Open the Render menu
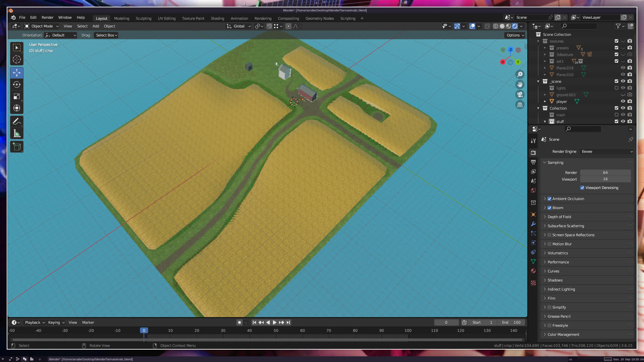Viewport: 644px width, 362px height. (x=47, y=17)
